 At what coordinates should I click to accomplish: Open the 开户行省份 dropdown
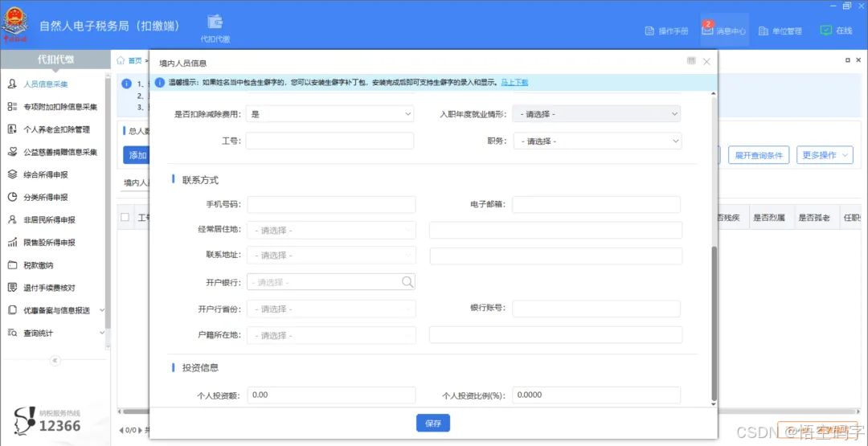(332, 309)
